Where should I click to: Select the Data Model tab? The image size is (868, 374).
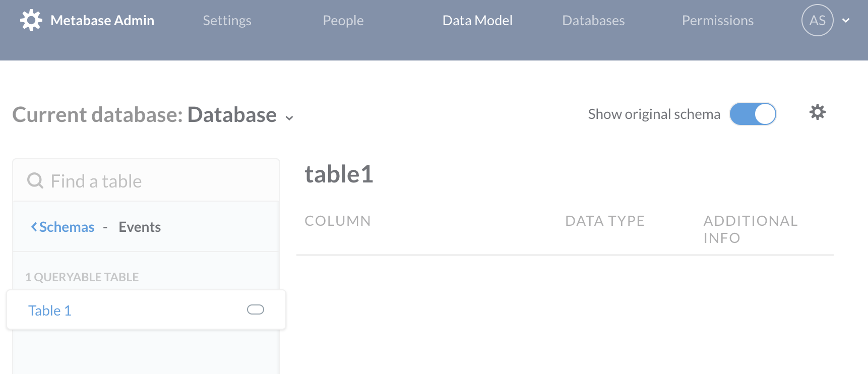click(x=477, y=21)
